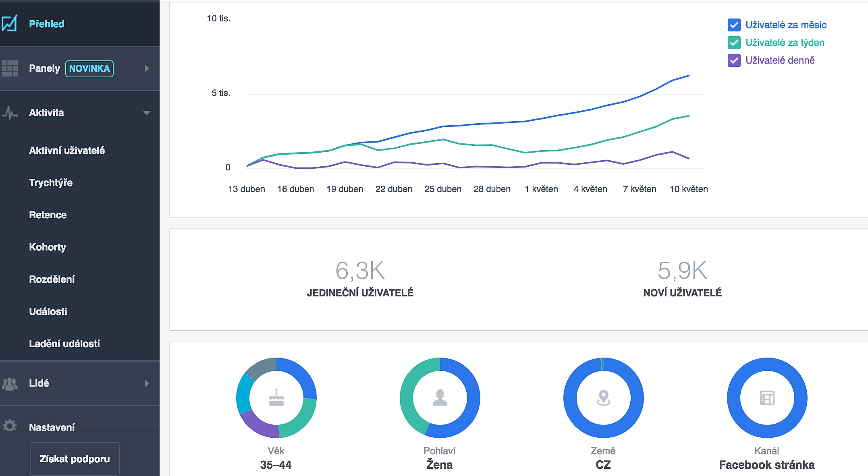Click the Nastavení gear icon
The height and width of the screenshot is (476, 868).
click(x=10, y=425)
